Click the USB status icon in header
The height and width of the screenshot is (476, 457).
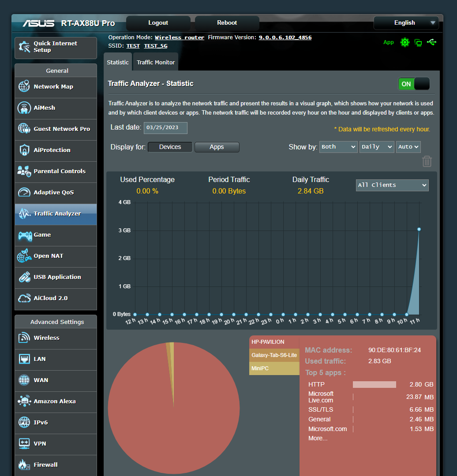point(431,42)
